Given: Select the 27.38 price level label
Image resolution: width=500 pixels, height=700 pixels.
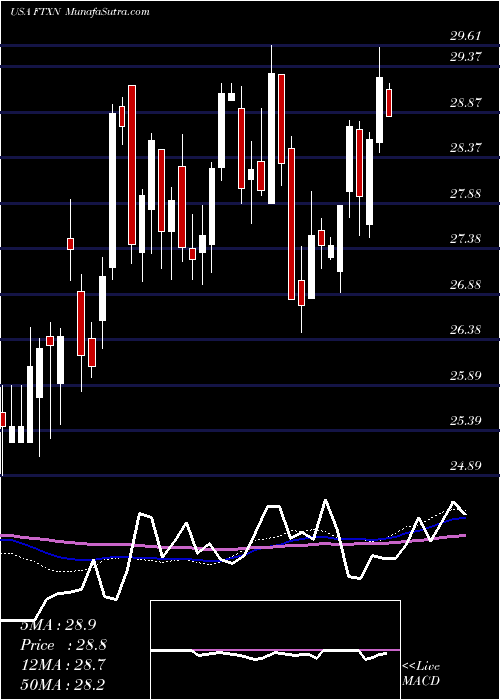Looking at the screenshot, I should coord(465,239).
